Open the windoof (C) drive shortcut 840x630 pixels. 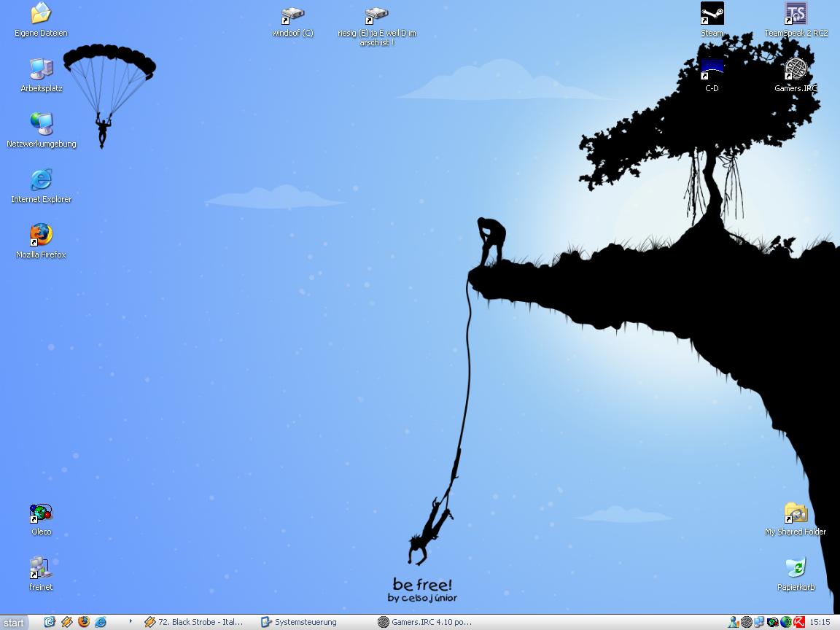292,16
